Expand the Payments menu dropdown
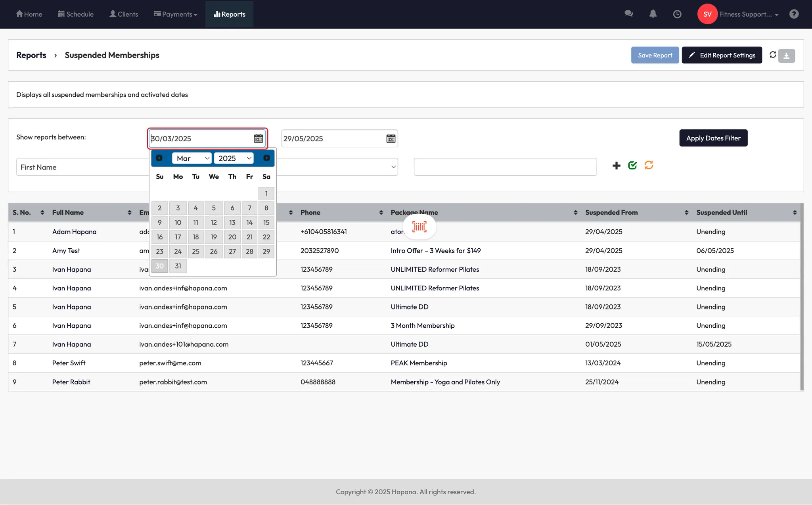 click(x=176, y=14)
